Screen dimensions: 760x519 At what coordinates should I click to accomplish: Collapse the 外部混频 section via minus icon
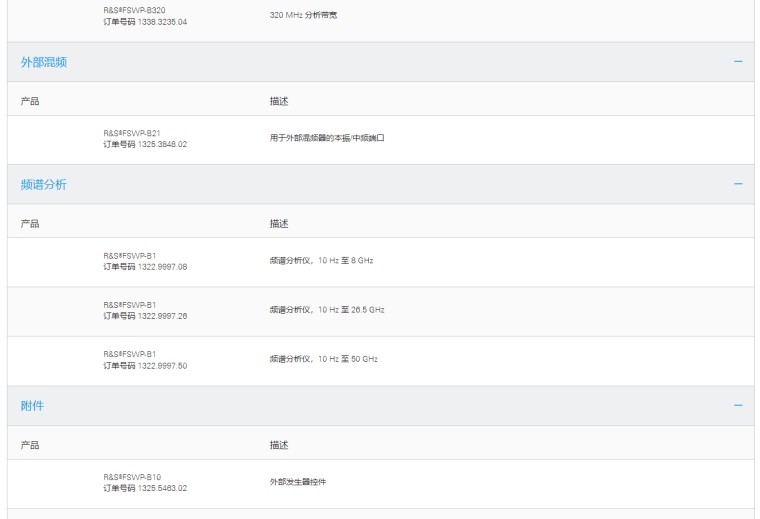tap(738, 62)
